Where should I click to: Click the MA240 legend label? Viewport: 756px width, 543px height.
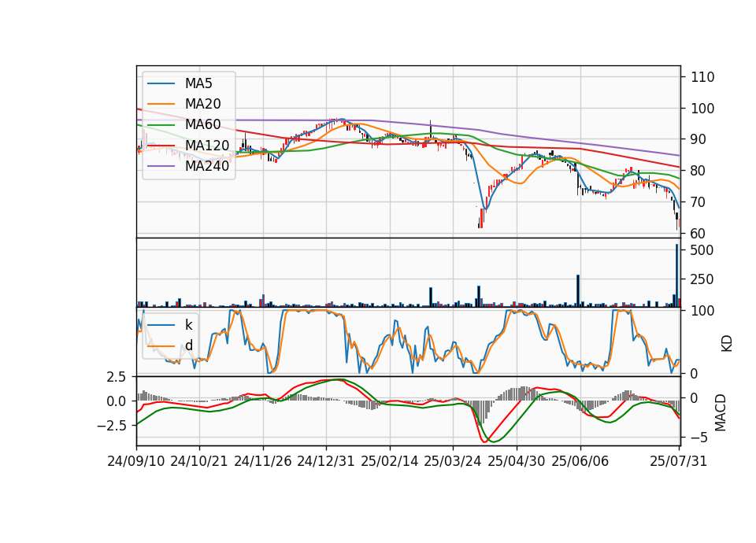coord(207,166)
